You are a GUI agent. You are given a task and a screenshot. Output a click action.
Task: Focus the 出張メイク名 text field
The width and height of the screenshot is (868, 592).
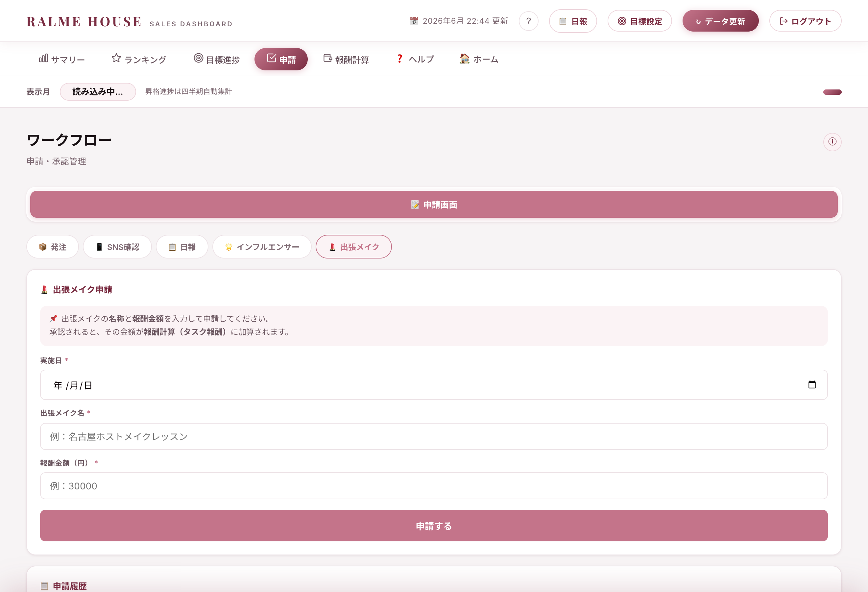(x=434, y=436)
